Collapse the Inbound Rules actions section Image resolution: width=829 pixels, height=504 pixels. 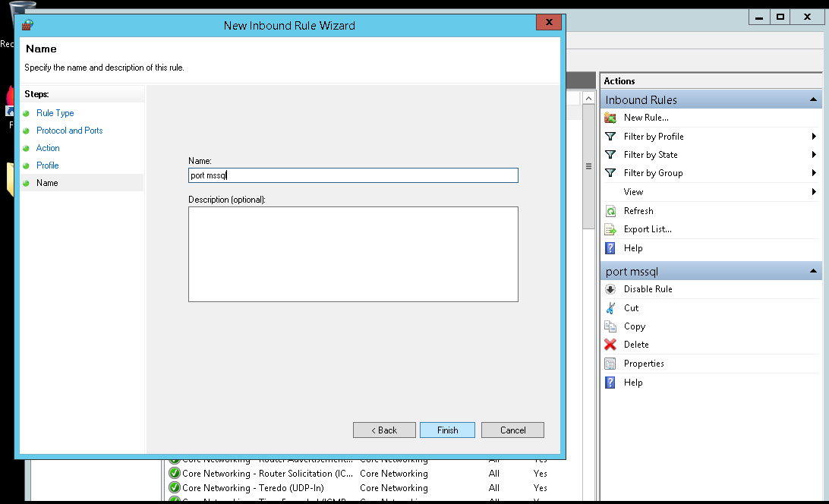click(x=813, y=100)
